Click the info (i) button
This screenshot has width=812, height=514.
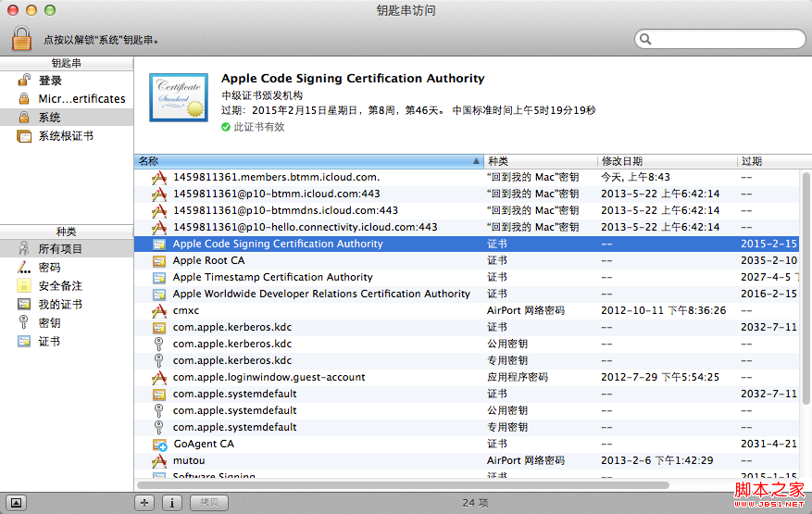[x=172, y=503]
